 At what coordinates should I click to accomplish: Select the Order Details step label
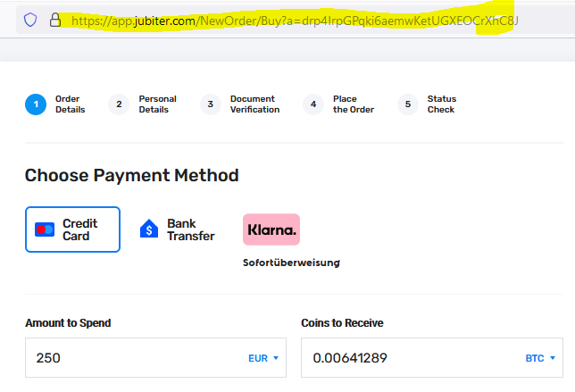tap(70, 104)
